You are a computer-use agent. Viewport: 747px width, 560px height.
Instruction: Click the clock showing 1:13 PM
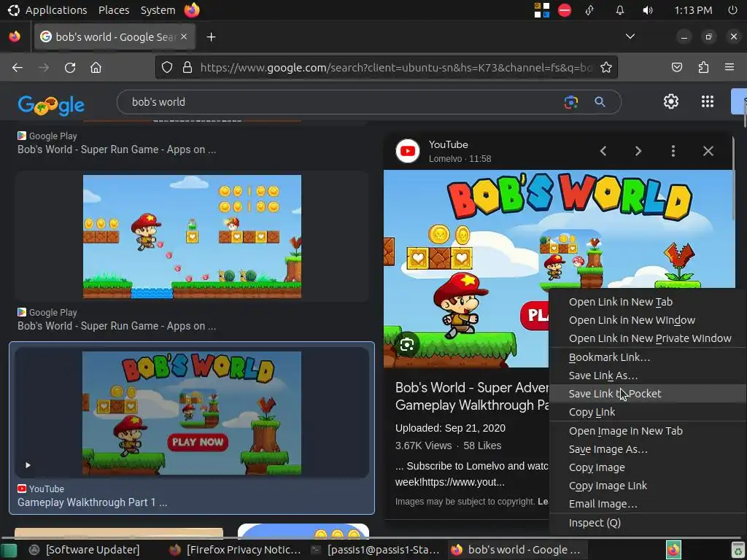click(693, 10)
